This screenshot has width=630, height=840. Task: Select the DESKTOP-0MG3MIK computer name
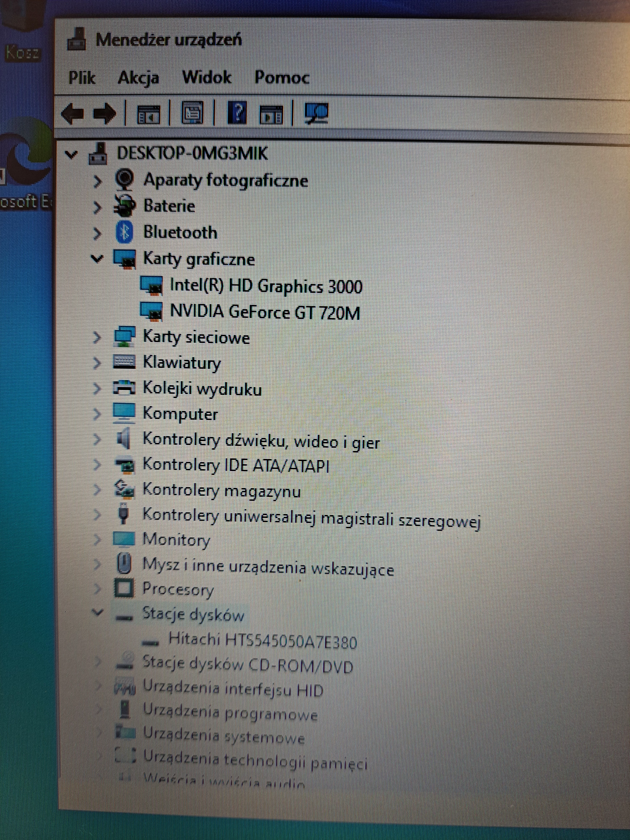pos(192,153)
